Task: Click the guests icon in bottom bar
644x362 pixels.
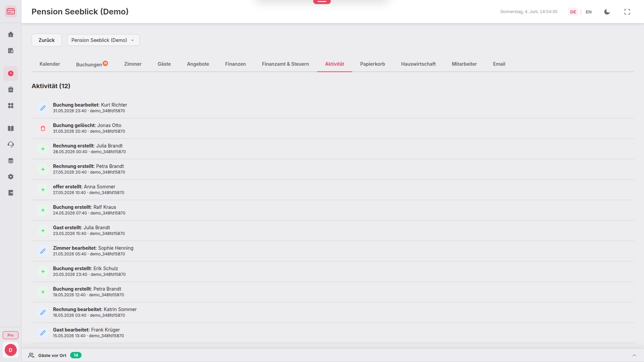Action: coord(31,355)
